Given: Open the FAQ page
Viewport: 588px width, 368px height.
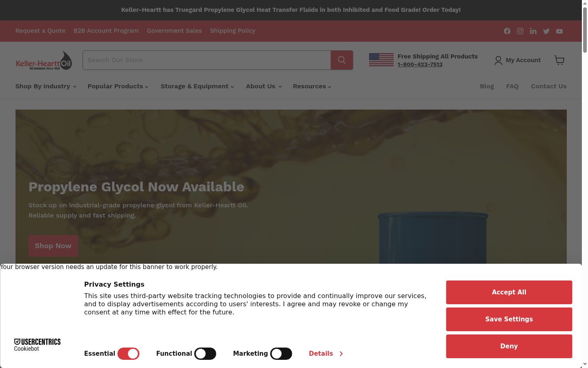Looking at the screenshot, I should point(512,86).
